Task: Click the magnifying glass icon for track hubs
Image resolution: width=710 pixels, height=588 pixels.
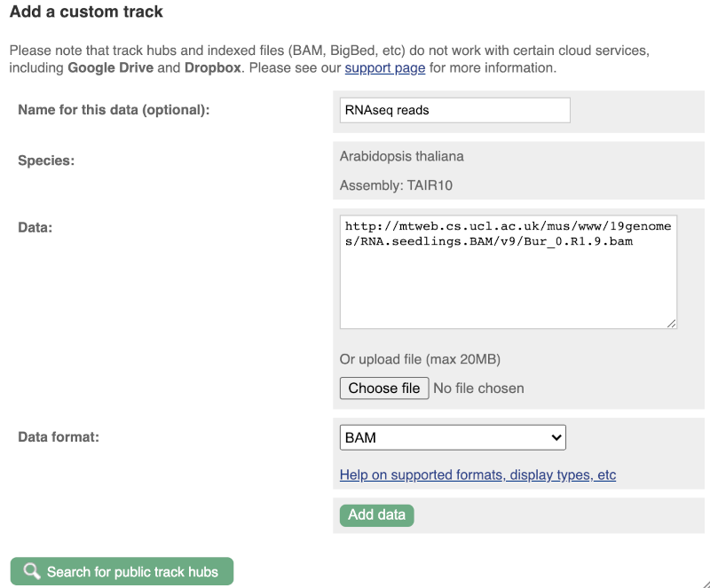Action: click(x=32, y=571)
